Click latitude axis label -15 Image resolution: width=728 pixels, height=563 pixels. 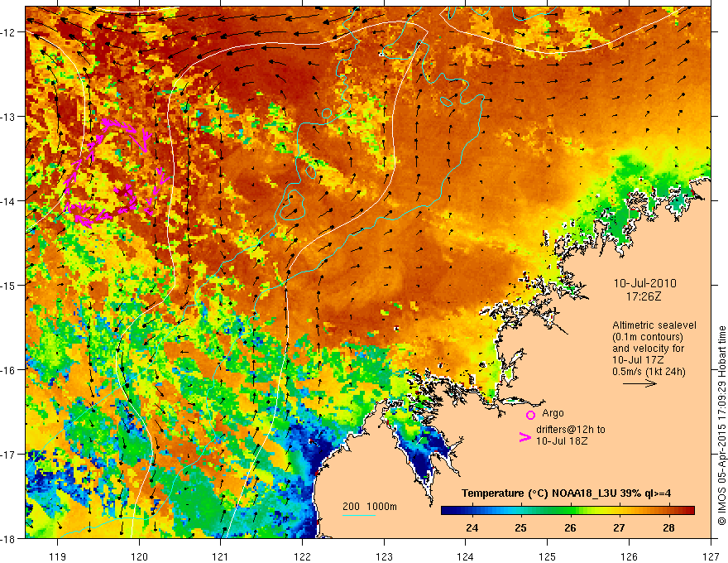tap(8, 285)
